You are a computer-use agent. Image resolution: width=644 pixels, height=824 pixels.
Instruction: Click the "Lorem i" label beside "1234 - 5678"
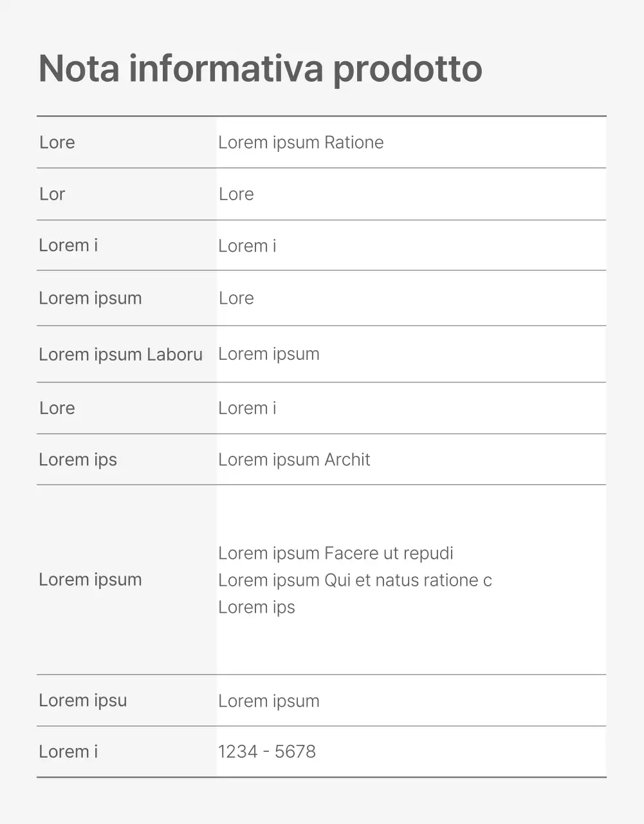click(x=68, y=751)
